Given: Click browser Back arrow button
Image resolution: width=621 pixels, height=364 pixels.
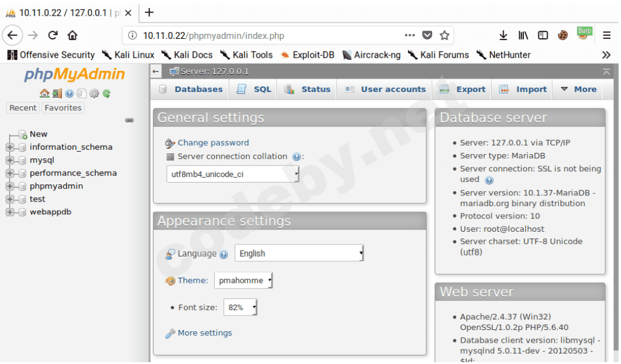Looking at the screenshot, I should pos(12,35).
